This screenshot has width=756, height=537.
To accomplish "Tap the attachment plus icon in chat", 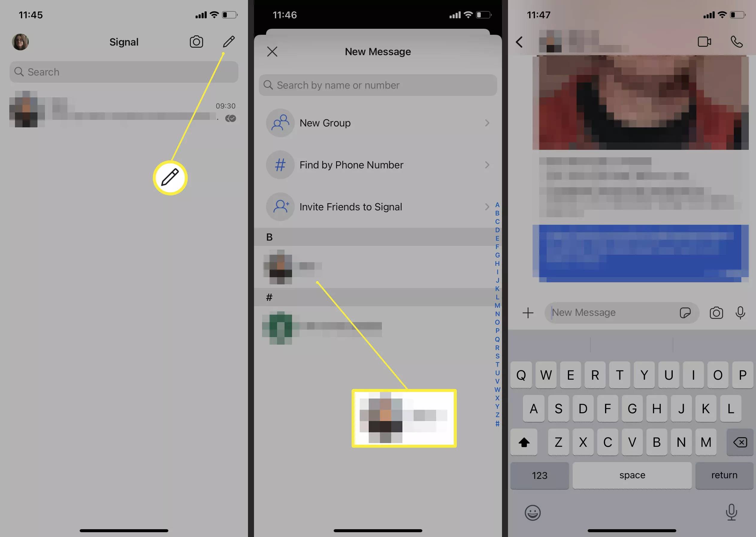I will point(527,313).
